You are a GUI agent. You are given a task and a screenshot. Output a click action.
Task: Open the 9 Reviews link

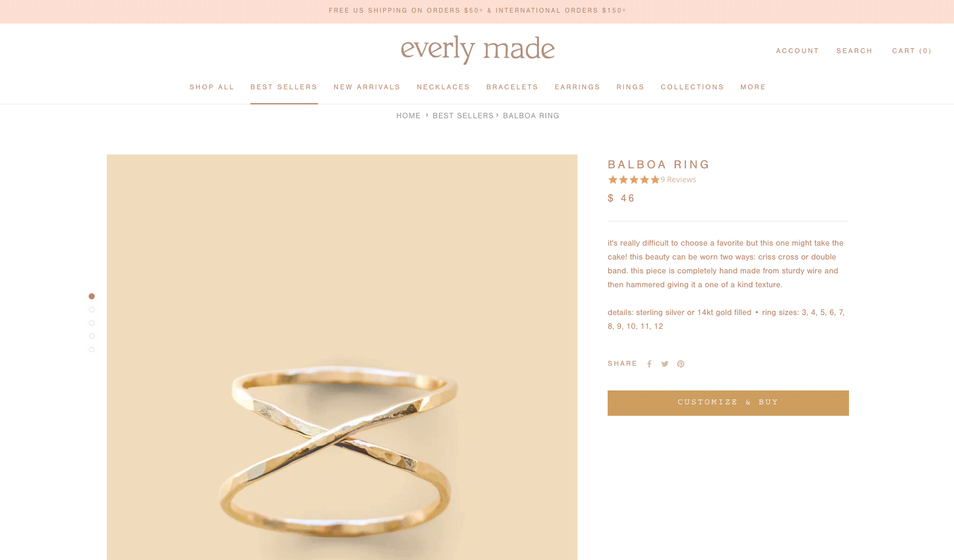click(678, 180)
